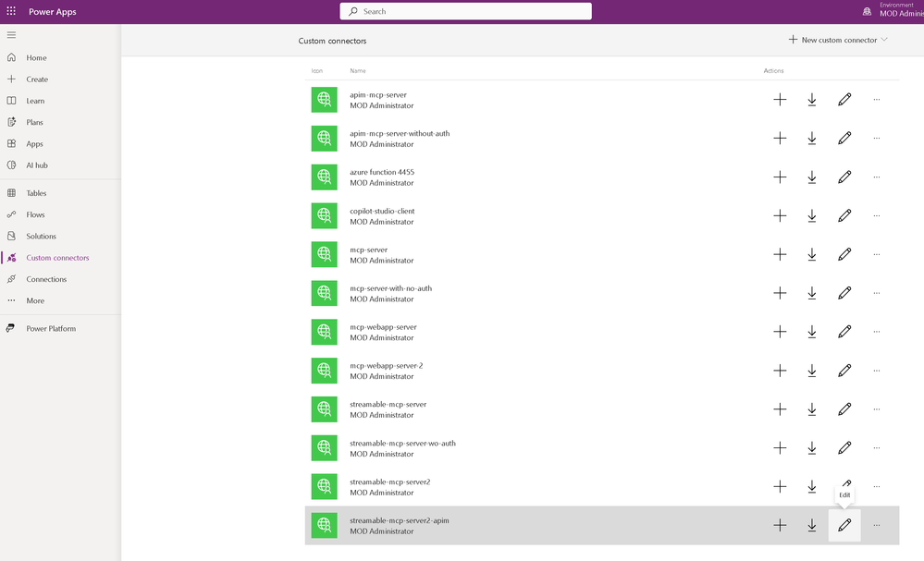Open more options for azure function 4455
The image size is (924, 561).
876,177
